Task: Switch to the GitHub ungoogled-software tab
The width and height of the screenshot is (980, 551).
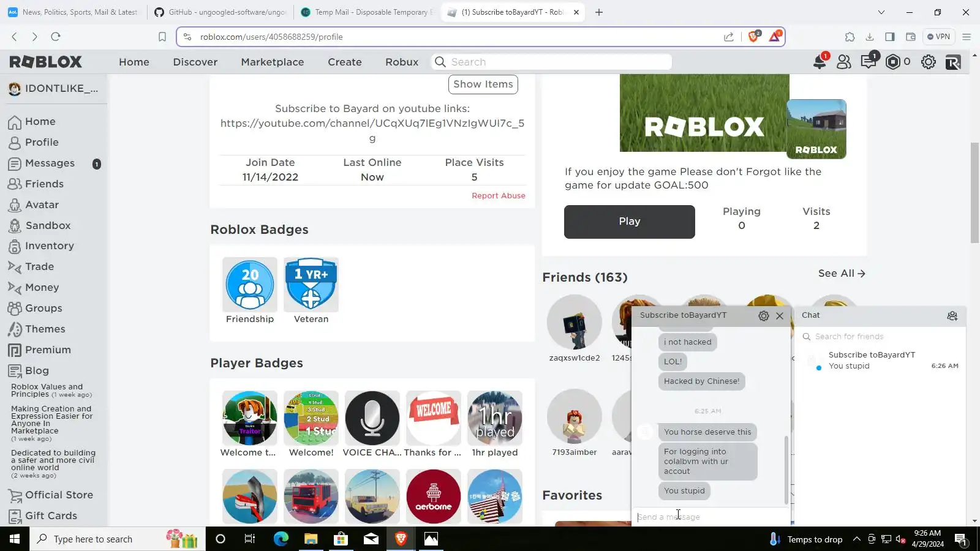Action: [x=221, y=12]
